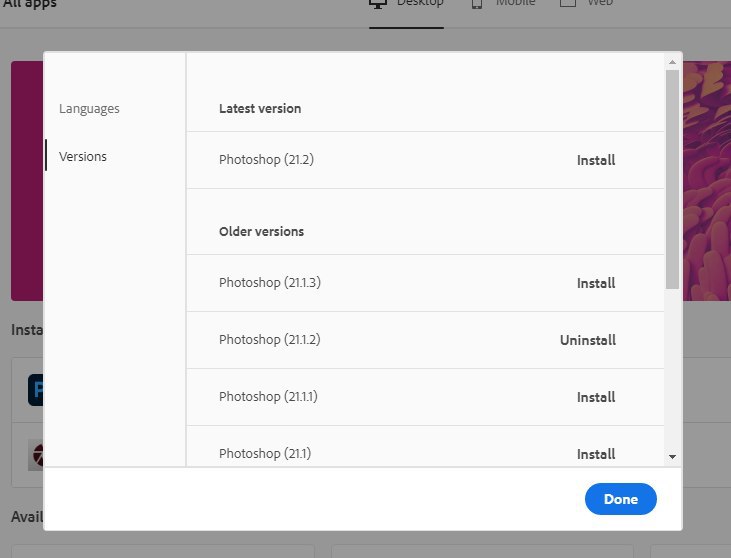Select the Versions section in sidebar

(83, 156)
